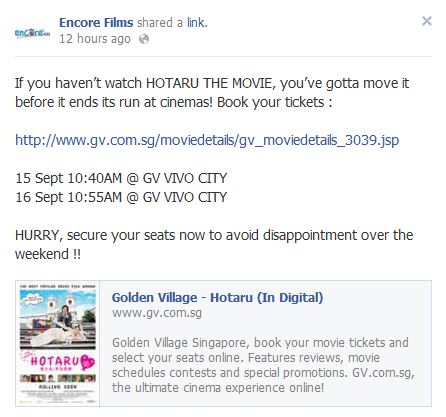Click "Book your tickets :" text
This screenshot has width=446, height=417.
[274, 102]
